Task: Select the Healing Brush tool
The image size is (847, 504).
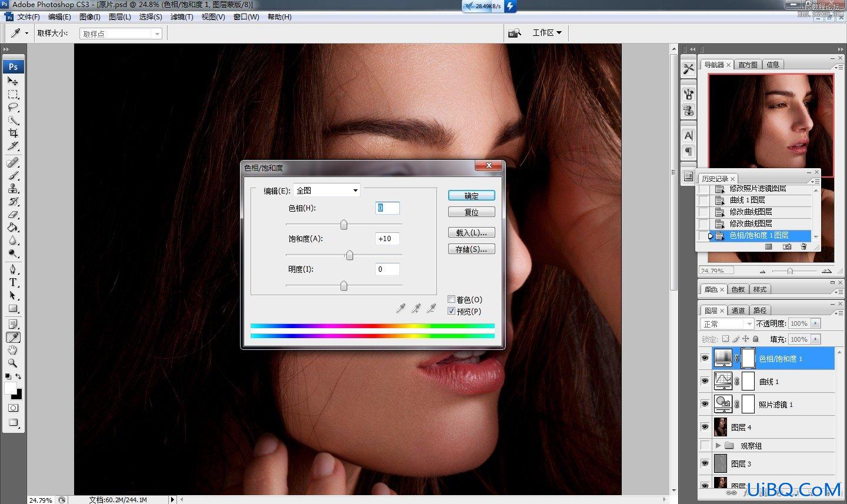Action: pos(13,163)
